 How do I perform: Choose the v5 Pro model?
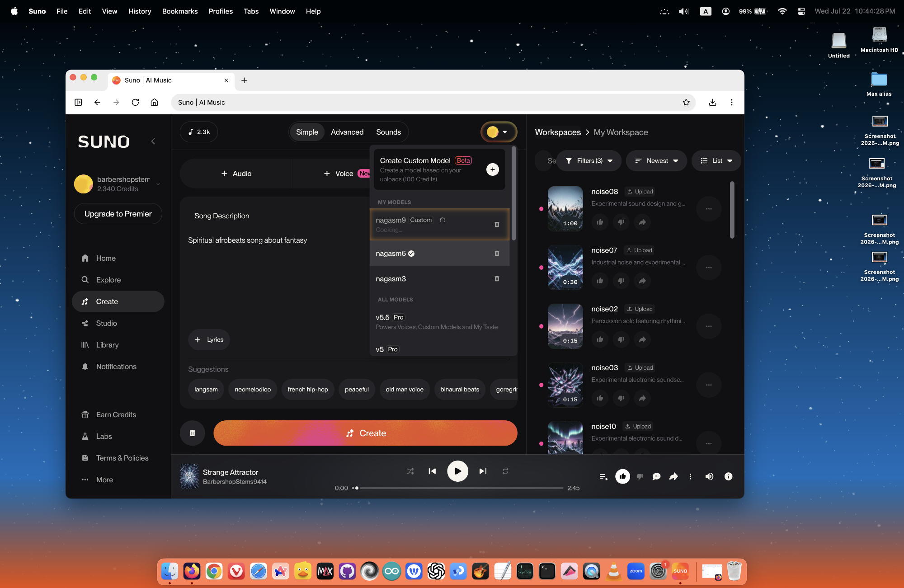point(439,349)
